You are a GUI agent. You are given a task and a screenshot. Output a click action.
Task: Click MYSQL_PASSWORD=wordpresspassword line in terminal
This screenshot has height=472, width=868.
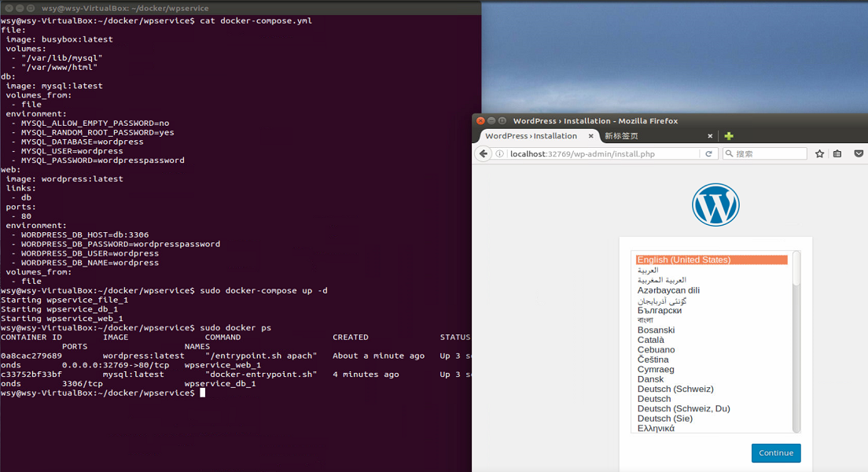(103, 160)
